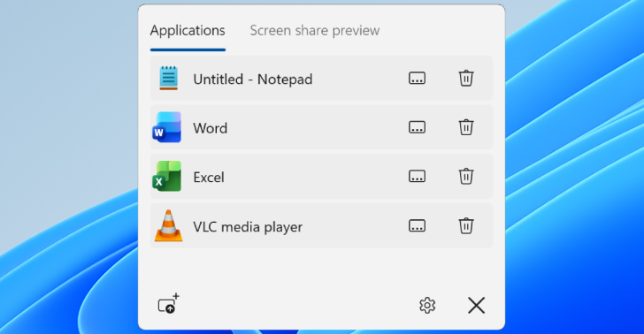644x334 pixels.
Task: Click the Excel app icon
Action: tap(166, 176)
